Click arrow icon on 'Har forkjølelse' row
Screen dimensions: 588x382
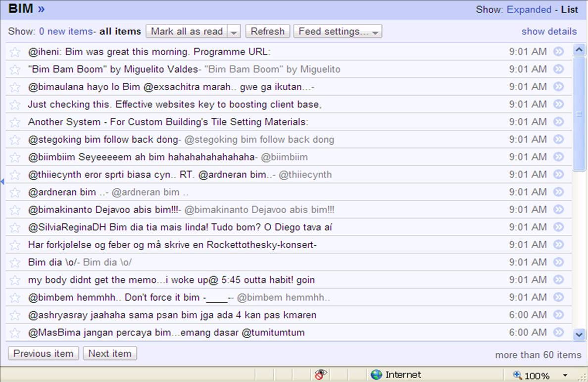coord(559,245)
